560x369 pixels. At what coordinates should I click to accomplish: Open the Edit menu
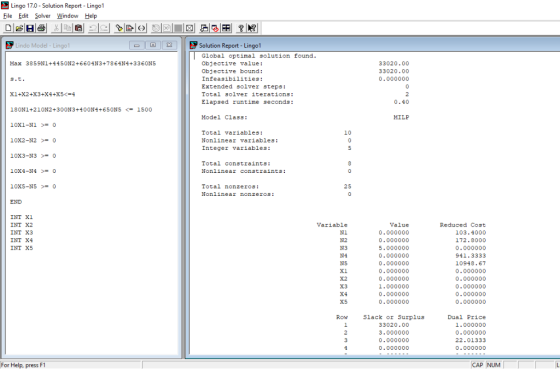click(23, 16)
